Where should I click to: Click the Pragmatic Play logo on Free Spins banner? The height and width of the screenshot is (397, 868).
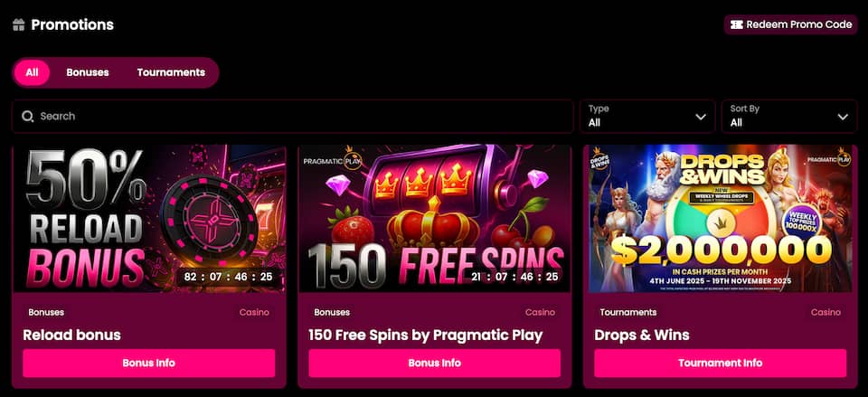332,158
